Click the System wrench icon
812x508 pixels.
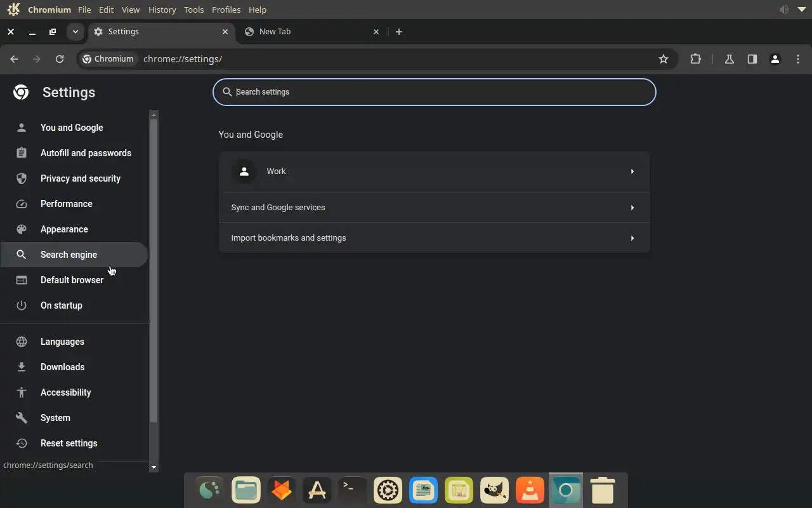(x=22, y=418)
